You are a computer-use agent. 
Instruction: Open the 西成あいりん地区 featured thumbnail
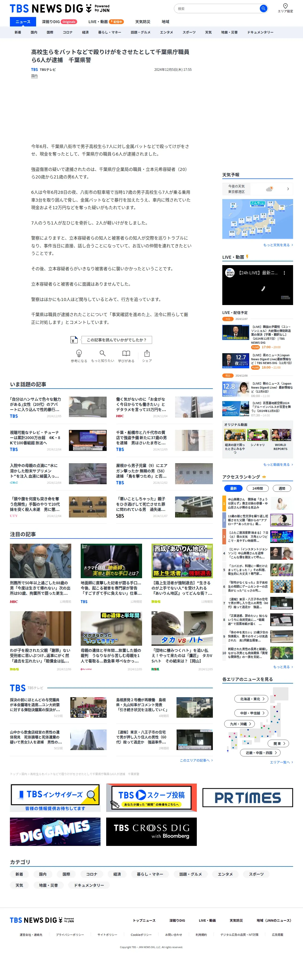click(182, 561)
